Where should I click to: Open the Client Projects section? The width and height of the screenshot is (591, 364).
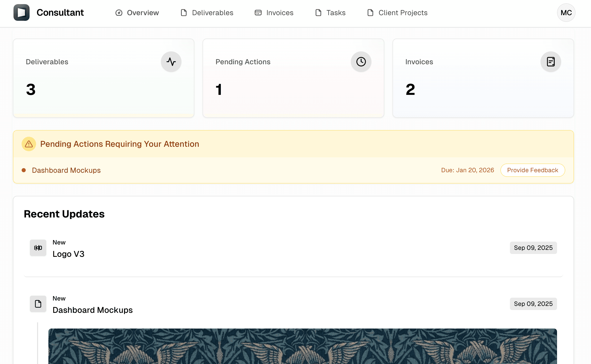[x=403, y=13]
